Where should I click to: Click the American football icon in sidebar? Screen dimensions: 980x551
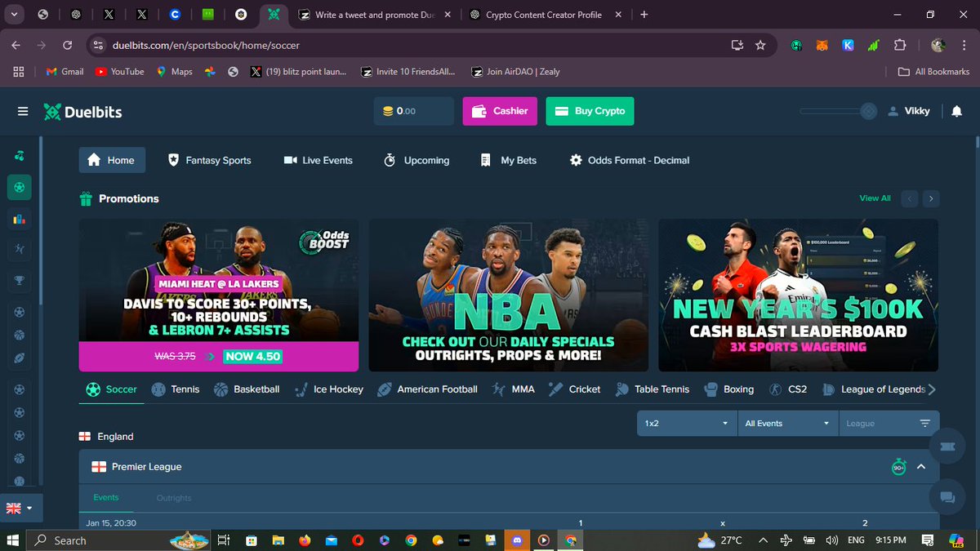pos(20,358)
